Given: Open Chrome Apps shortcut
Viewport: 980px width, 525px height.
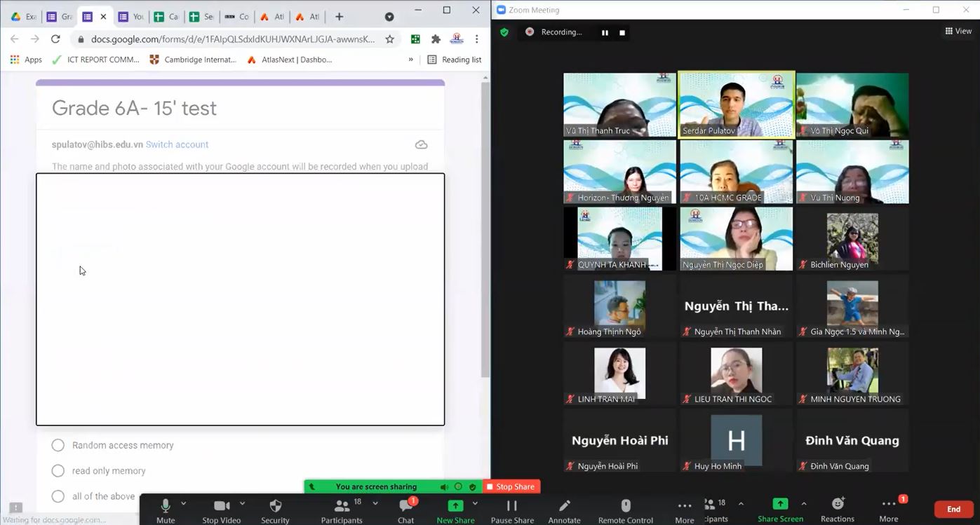Looking at the screenshot, I should pos(26,60).
